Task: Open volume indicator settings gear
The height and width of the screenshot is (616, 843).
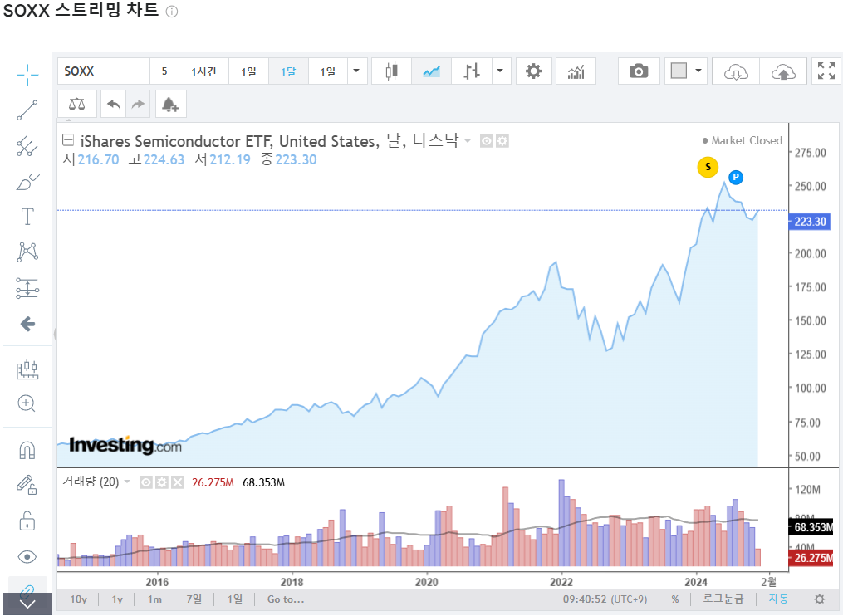Action: click(162, 482)
